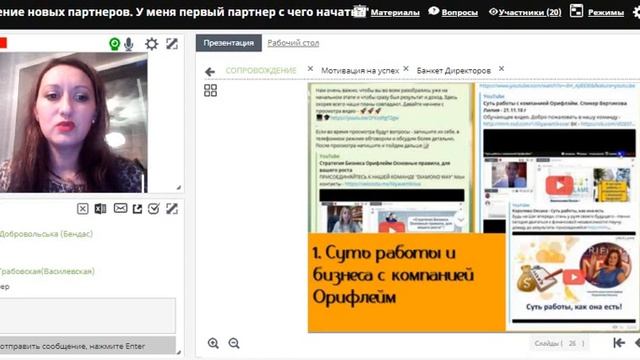Zoom out of the slide
The image size is (640, 360).
coord(234,343)
